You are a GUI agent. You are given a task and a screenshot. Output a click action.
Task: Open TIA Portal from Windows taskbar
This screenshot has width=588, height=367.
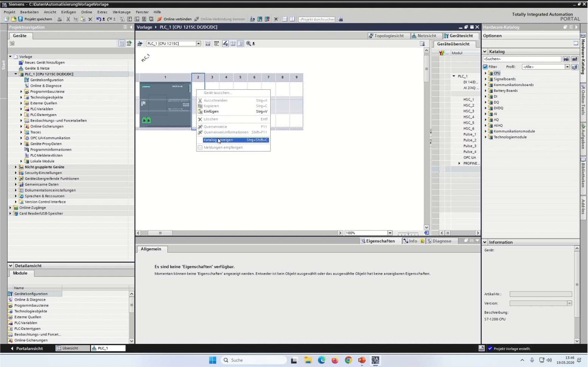[x=375, y=360]
